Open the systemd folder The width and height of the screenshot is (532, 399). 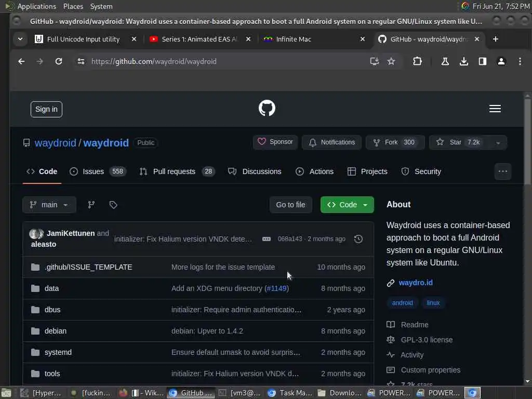pyautogui.click(x=58, y=352)
